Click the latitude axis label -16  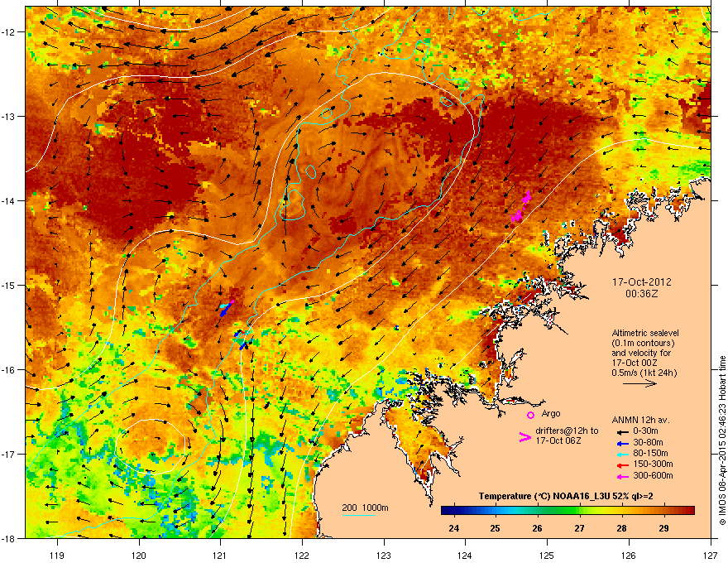(9, 370)
